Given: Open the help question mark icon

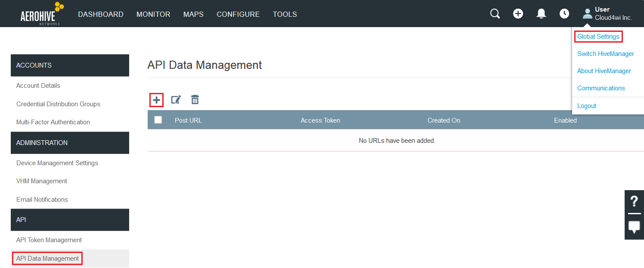Looking at the screenshot, I should point(634,201).
